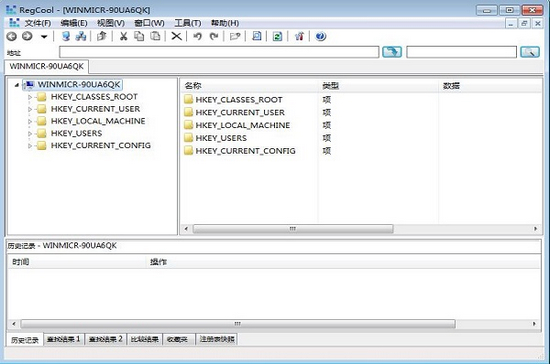This screenshot has width=550, height=364.
Task: Expand the HKEY_CURRENT_CONFIG tree node
Action: [x=30, y=146]
